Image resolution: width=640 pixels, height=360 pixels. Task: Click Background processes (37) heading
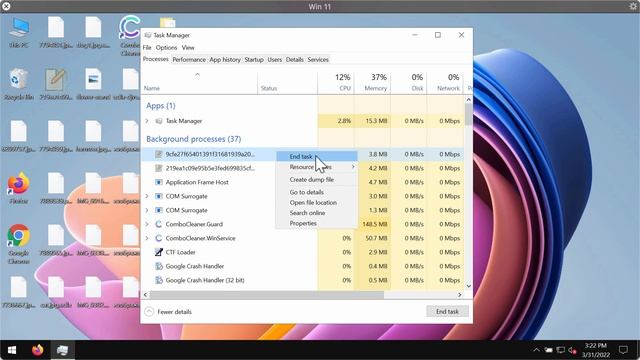pos(193,139)
